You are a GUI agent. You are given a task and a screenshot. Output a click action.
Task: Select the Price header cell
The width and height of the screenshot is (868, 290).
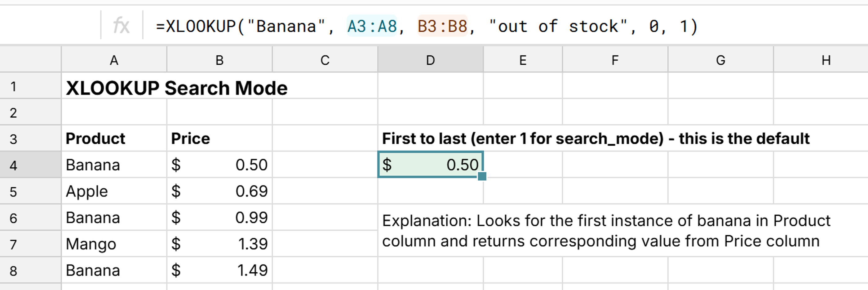pyautogui.click(x=219, y=138)
